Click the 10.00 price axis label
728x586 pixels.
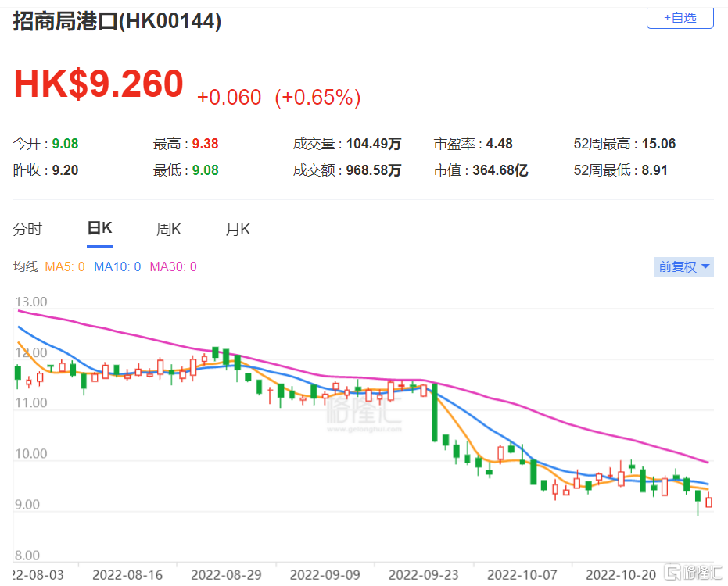[30, 454]
